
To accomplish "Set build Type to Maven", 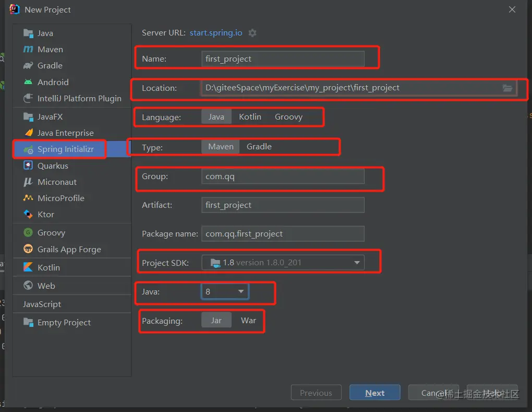I will (221, 146).
